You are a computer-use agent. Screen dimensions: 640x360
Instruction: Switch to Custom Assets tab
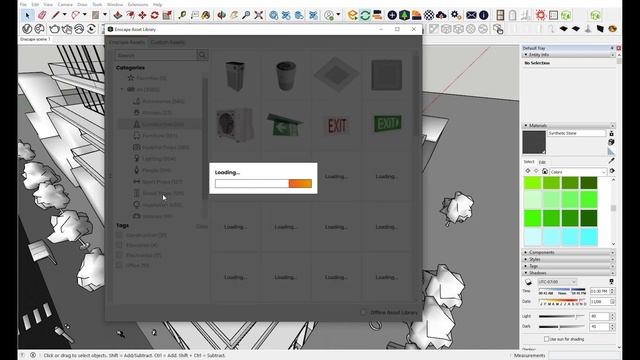pos(167,42)
